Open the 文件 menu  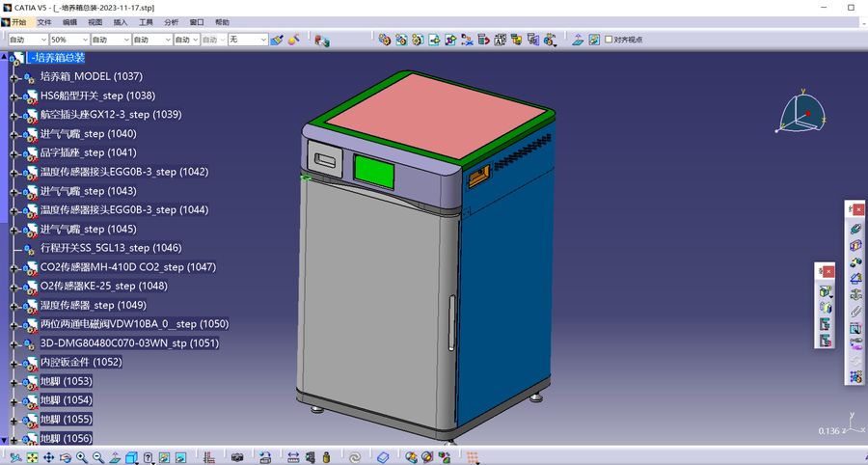[44, 22]
